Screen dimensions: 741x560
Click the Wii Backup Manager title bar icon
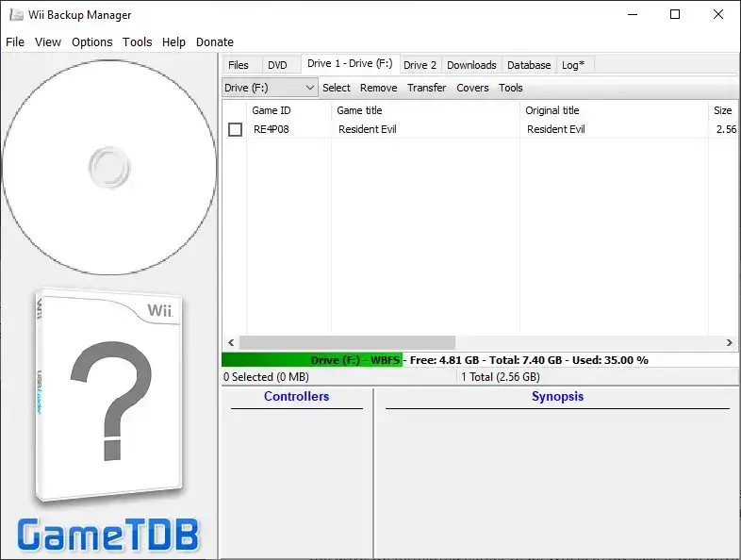pos(16,15)
